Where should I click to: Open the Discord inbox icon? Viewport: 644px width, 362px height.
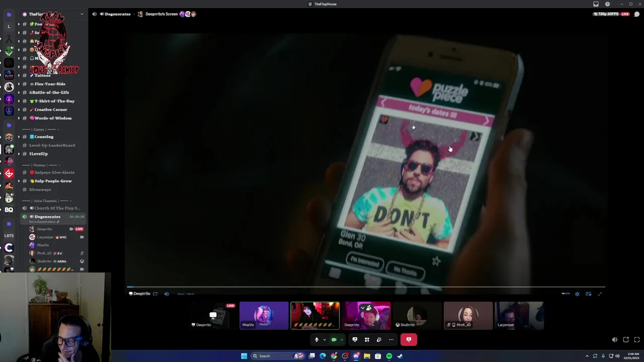point(596,4)
